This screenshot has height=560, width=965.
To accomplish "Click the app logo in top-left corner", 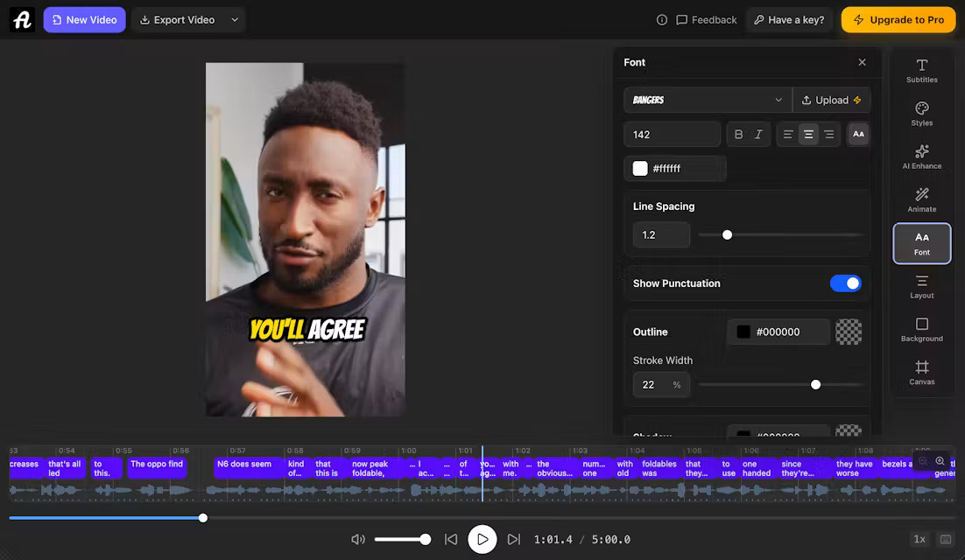I will click(22, 19).
